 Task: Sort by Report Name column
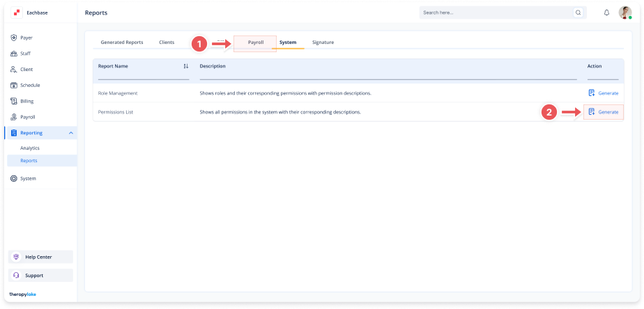(185, 66)
